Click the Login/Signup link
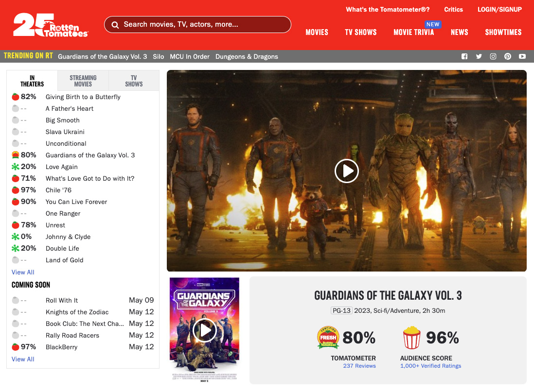The width and height of the screenshot is (534, 392). (x=499, y=9)
